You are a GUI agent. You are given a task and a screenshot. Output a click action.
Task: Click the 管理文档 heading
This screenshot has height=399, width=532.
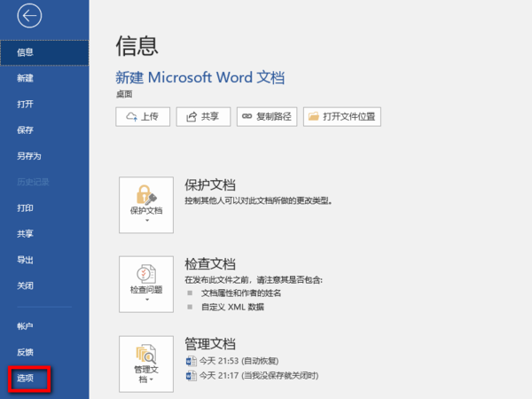click(x=210, y=344)
